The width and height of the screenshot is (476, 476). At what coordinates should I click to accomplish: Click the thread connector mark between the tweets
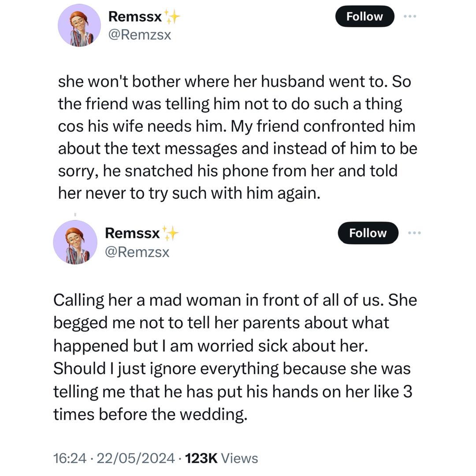point(75,214)
